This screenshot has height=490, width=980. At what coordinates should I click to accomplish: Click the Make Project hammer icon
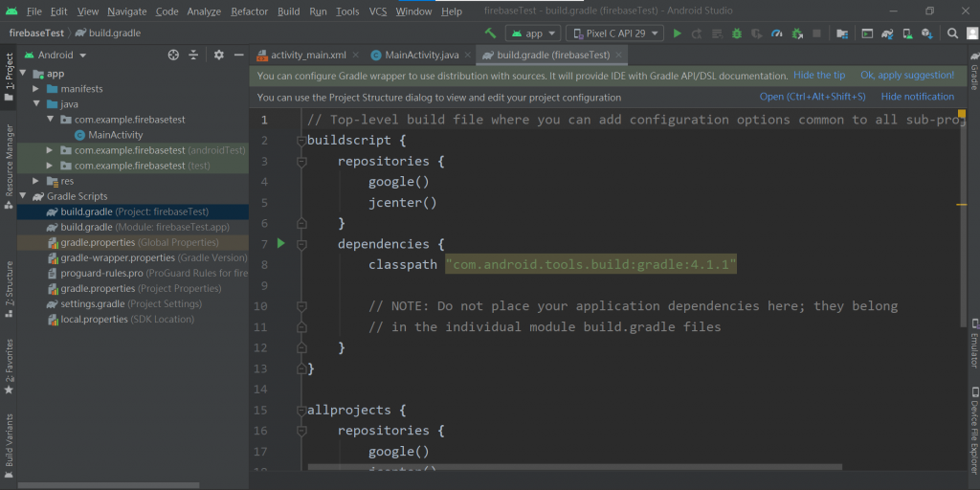pyautogui.click(x=490, y=33)
